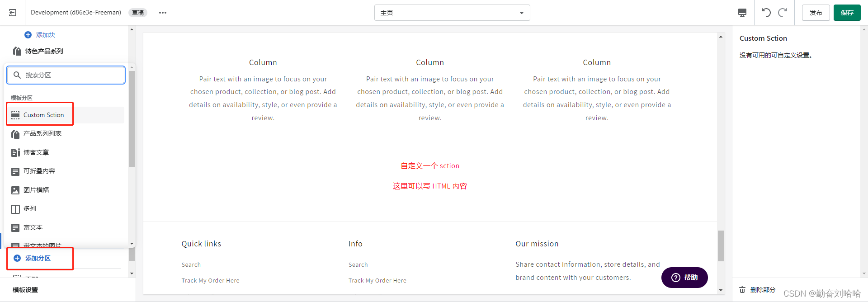The height and width of the screenshot is (302, 868).
Task: Click the section picker popup scroll down arrow
Action: point(132,244)
